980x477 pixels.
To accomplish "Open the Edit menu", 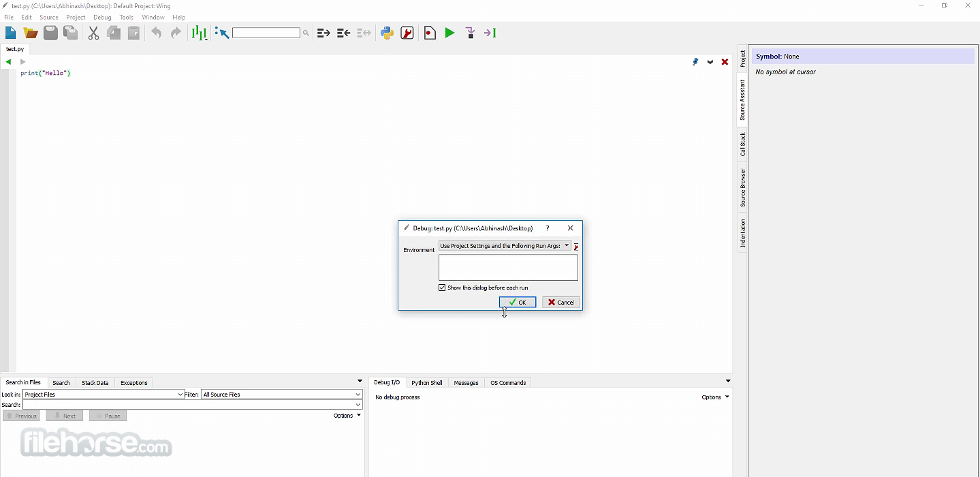I will coord(27,17).
